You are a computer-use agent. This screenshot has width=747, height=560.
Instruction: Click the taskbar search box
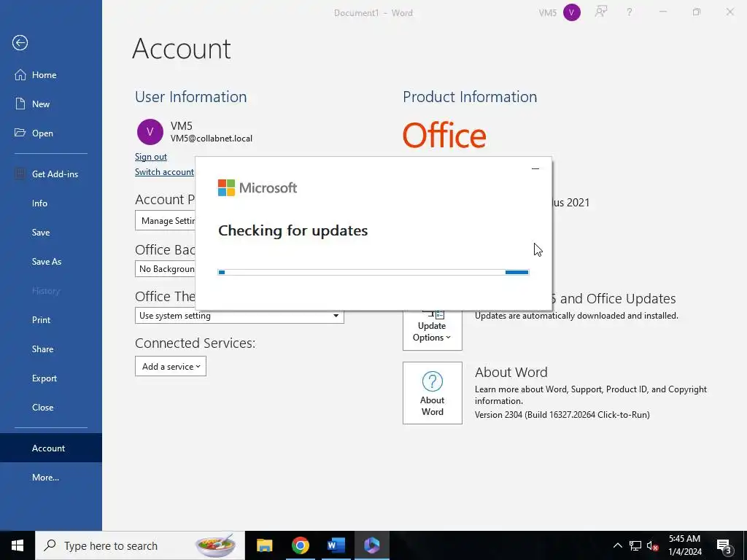[140, 545]
